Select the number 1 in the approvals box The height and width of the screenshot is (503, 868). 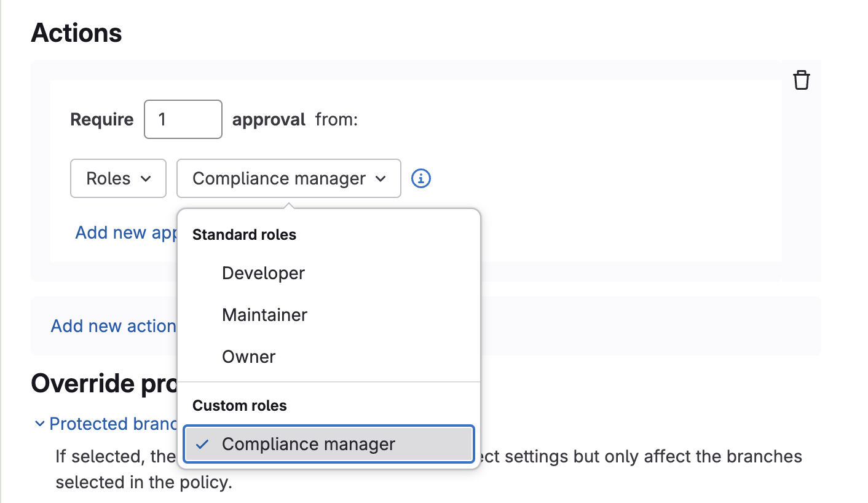tap(183, 119)
